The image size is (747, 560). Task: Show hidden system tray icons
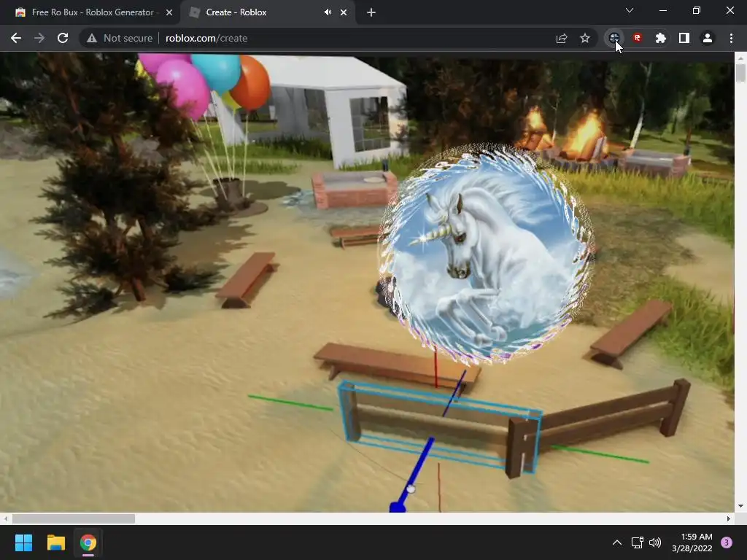[x=617, y=542]
